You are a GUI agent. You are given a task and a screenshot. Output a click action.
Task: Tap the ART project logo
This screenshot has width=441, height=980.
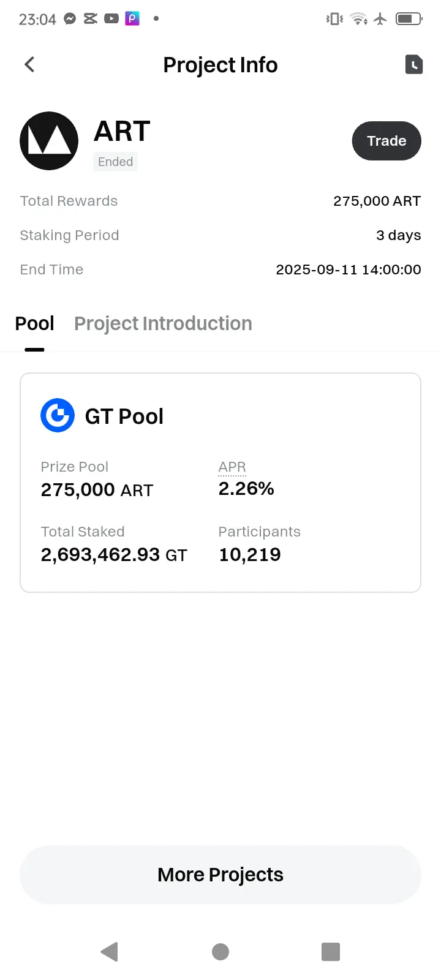click(49, 141)
